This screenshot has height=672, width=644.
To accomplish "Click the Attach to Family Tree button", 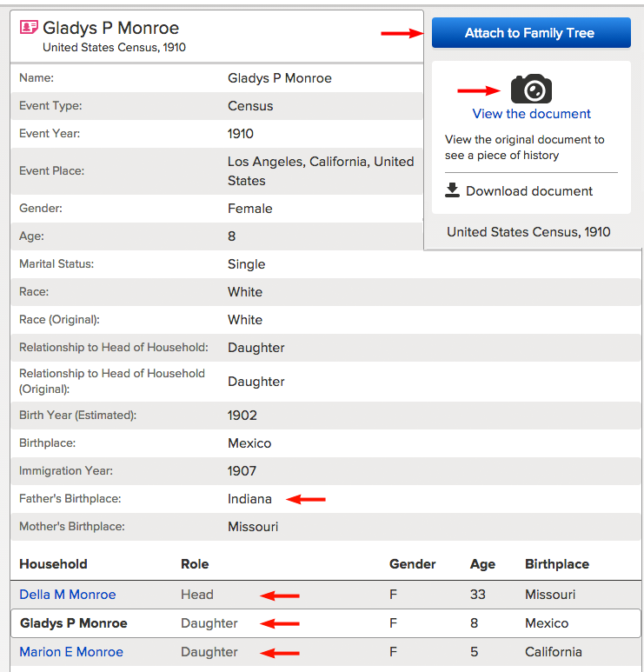I will (x=531, y=32).
